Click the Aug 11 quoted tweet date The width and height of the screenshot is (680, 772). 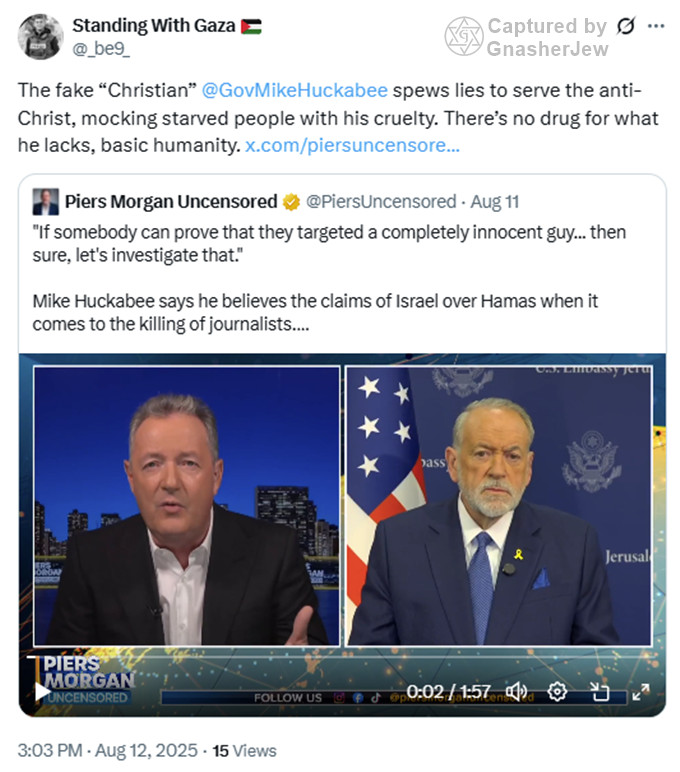click(494, 202)
